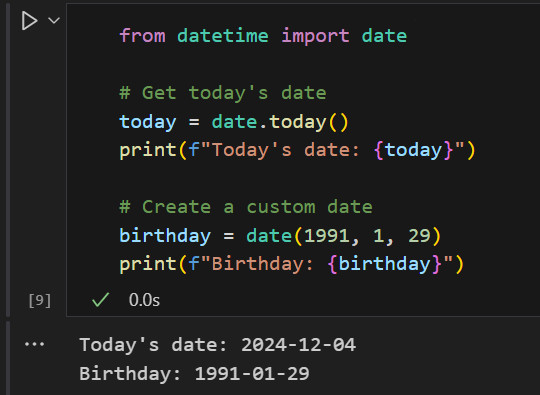Viewport: 540px width, 395px height.
Task: Click the word birthday in the assignment line
Action: pyautogui.click(x=165, y=236)
